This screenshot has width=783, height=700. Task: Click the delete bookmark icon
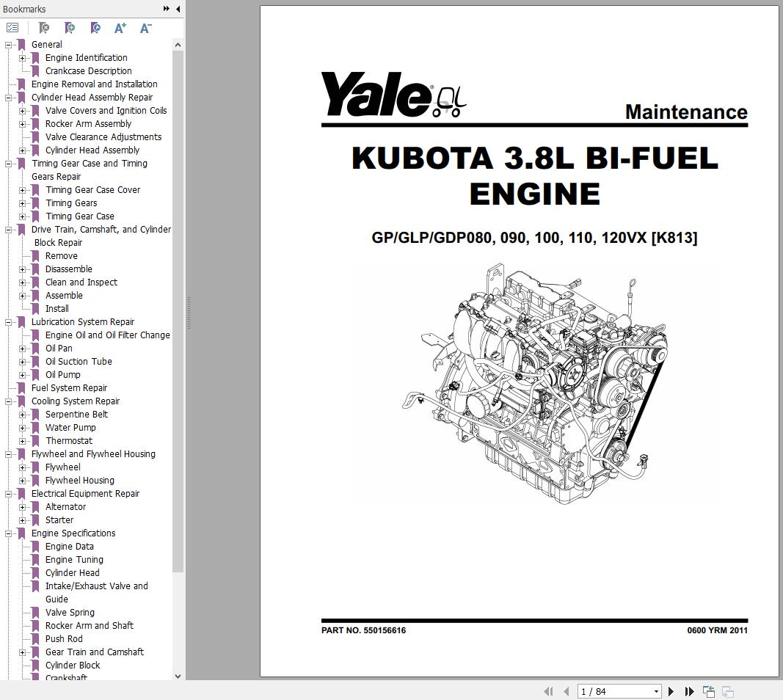44,29
